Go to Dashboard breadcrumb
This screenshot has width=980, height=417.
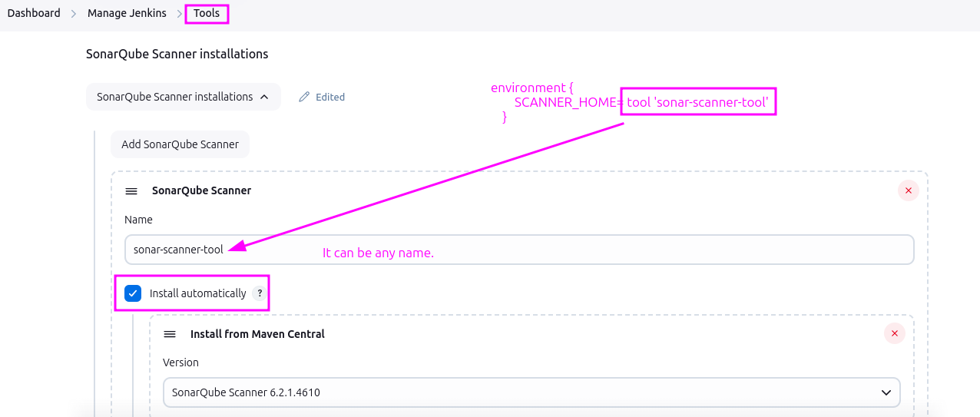point(34,13)
